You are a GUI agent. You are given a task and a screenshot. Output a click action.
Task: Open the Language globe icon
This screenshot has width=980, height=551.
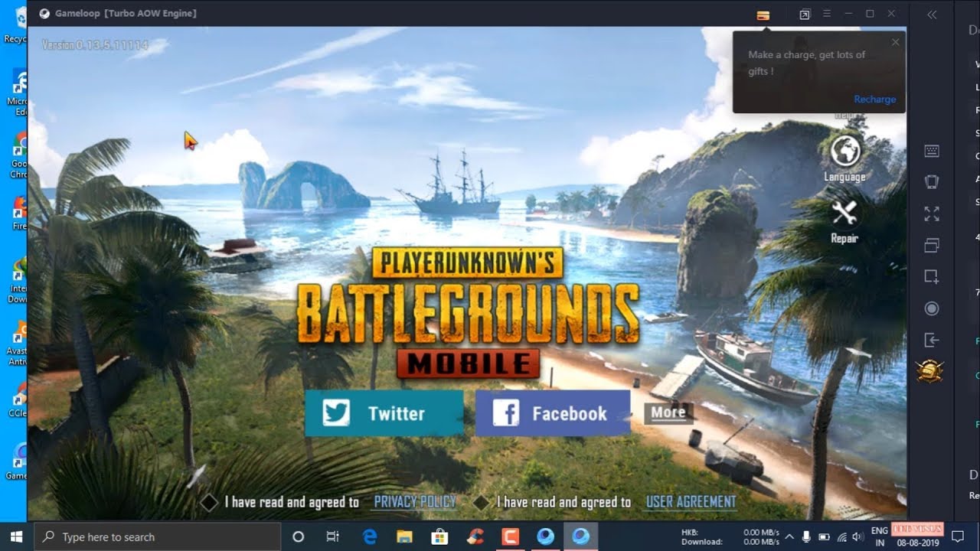click(845, 151)
